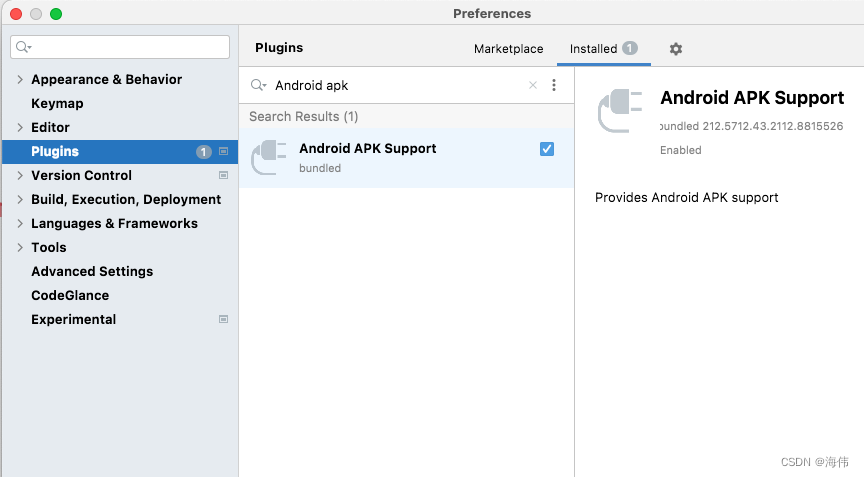Clear the plugin search text
Screen dimensions: 864x477
pyautogui.click(x=533, y=85)
